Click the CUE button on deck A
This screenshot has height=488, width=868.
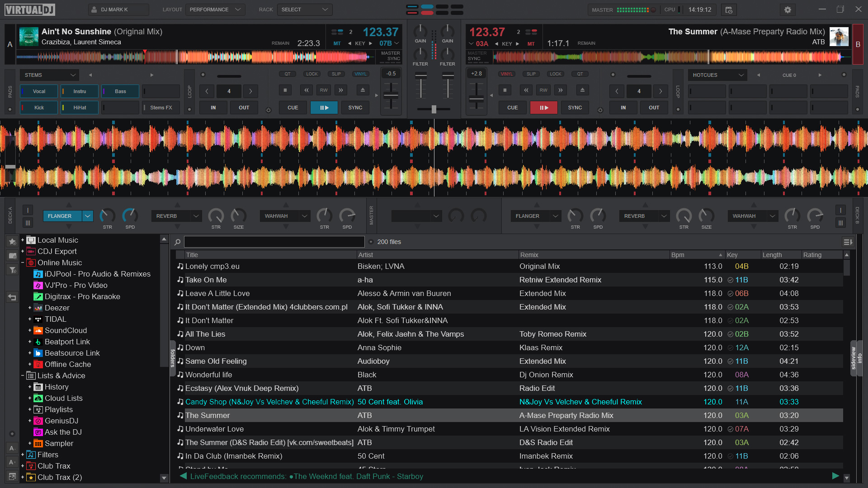[292, 108]
